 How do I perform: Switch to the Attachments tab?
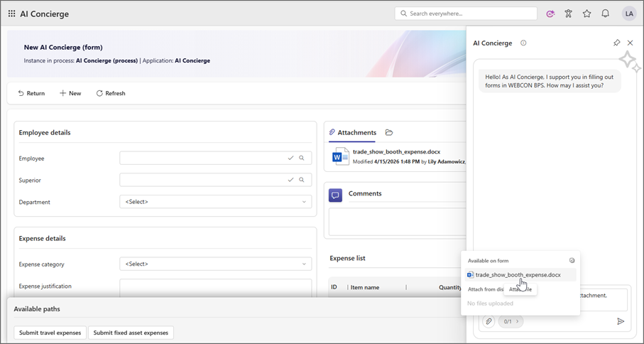[353, 132]
